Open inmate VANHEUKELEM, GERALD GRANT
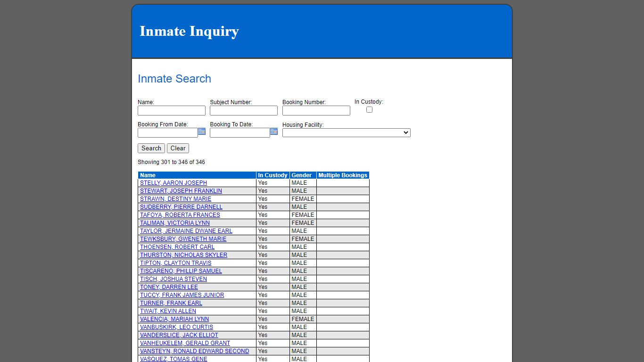This screenshot has height=362, width=644. click(x=185, y=343)
